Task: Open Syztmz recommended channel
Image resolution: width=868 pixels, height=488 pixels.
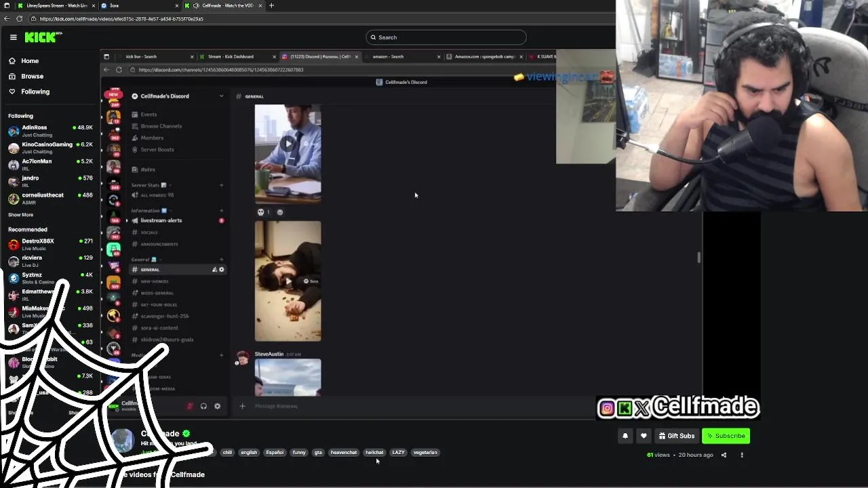Action: click(50, 278)
